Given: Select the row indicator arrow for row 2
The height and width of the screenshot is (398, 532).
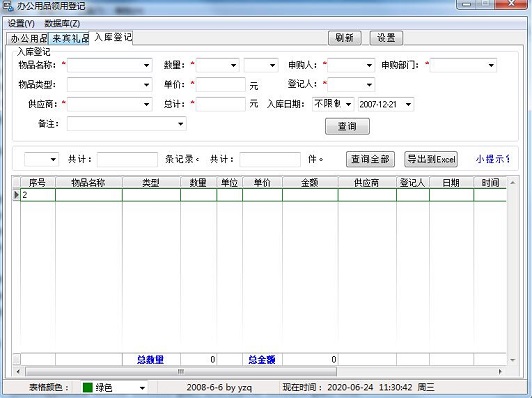Looking at the screenshot, I should [x=16, y=195].
